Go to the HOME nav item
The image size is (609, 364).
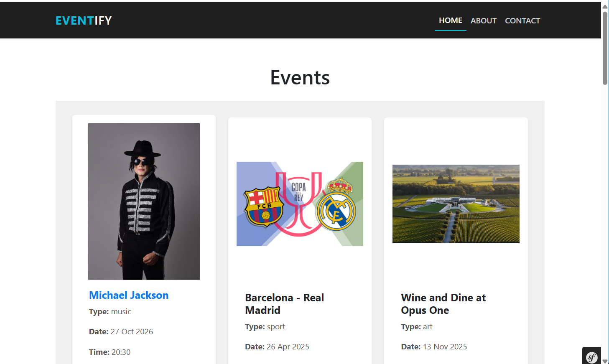point(450,20)
